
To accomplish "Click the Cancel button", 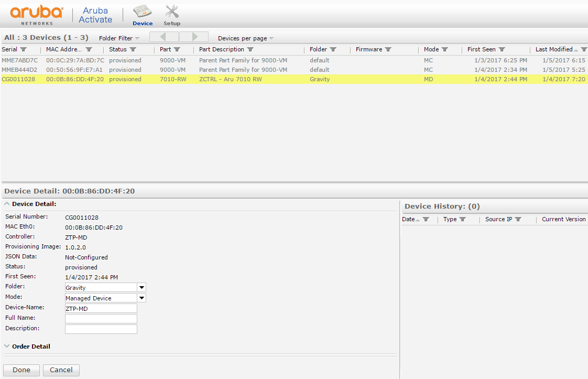I will [61, 370].
